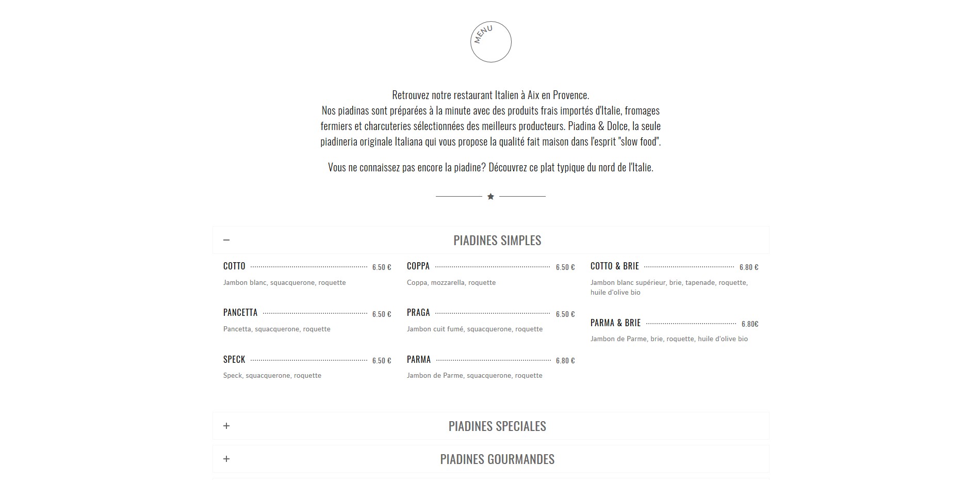Click the 6.80€ price of Parma & Brie
This screenshot has height=480, width=980.
[x=750, y=324]
